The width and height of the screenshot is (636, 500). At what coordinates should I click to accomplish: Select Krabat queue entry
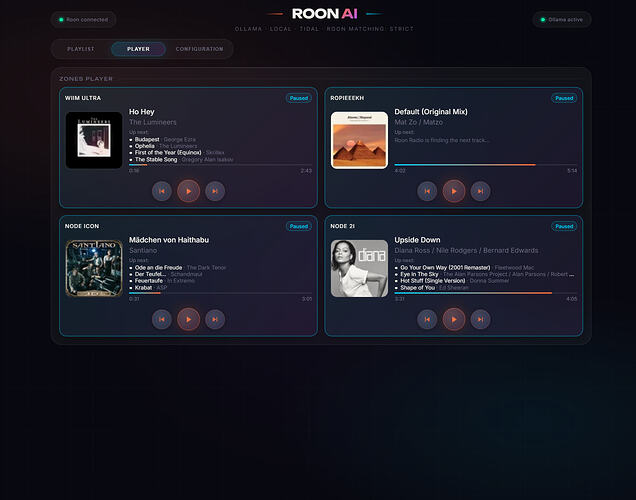pos(144,288)
